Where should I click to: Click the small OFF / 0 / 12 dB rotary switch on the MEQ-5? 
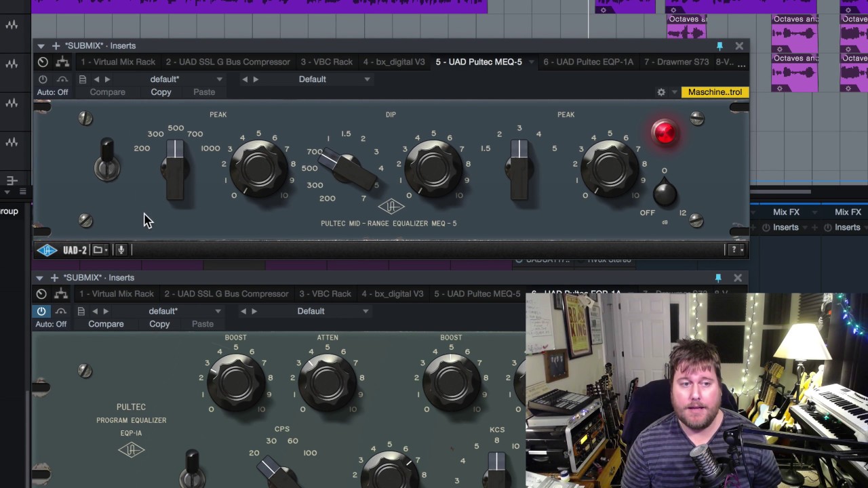[x=665, y=193]
